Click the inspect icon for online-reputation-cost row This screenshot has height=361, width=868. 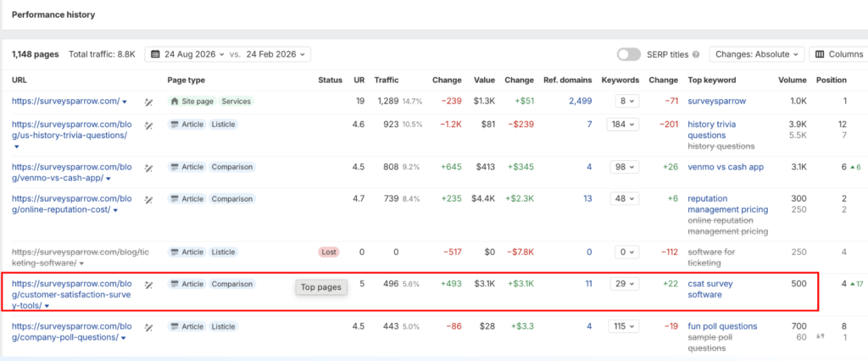point(148,200)
